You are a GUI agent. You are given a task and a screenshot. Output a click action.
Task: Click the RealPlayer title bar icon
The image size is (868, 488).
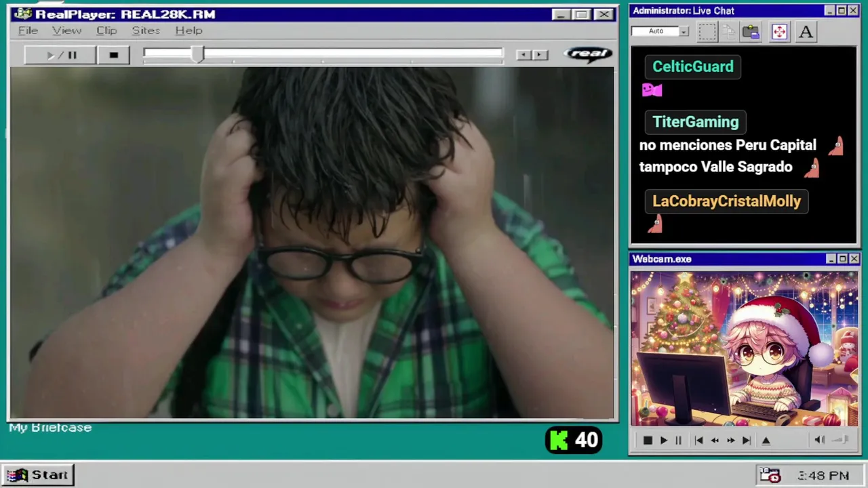tap(22, 14)
